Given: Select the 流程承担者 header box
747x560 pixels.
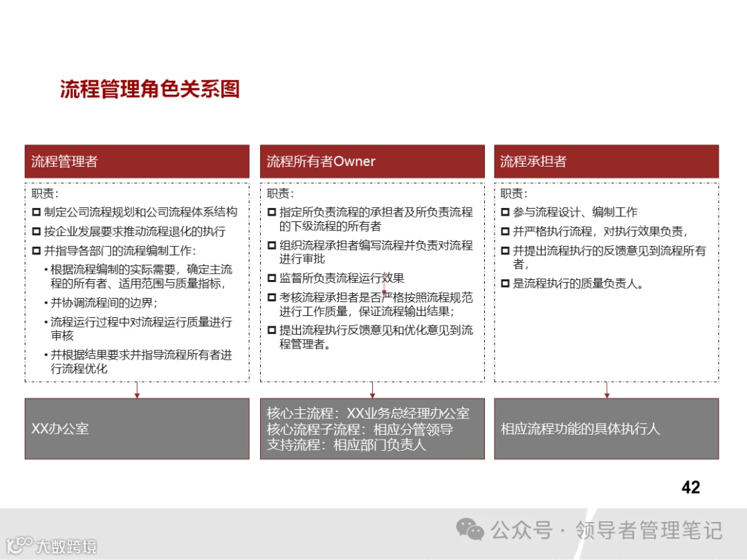Looking at the screenshot, I should point(607,161).
